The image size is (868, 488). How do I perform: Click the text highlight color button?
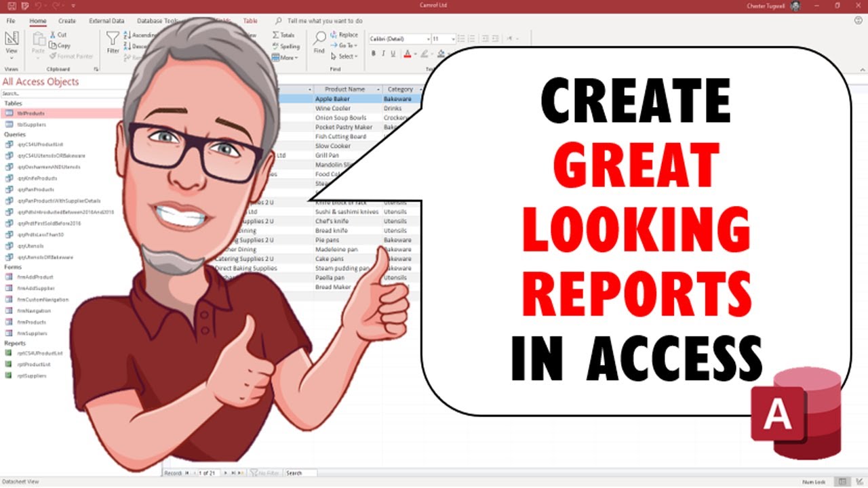424,54
